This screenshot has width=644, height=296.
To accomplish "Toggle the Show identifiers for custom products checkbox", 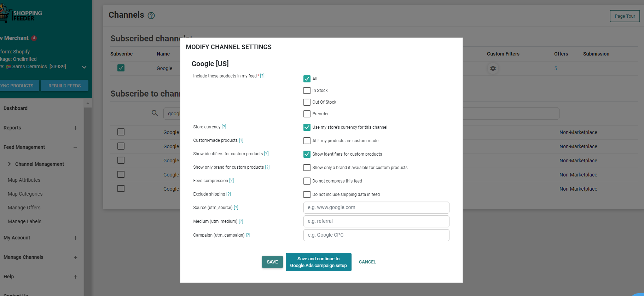I will pos(307,154).
